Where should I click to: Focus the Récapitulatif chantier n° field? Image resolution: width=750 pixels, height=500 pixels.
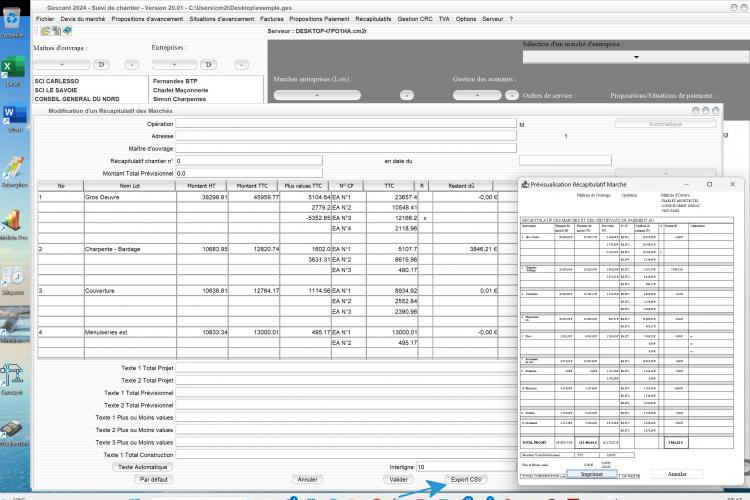point(249,161)
